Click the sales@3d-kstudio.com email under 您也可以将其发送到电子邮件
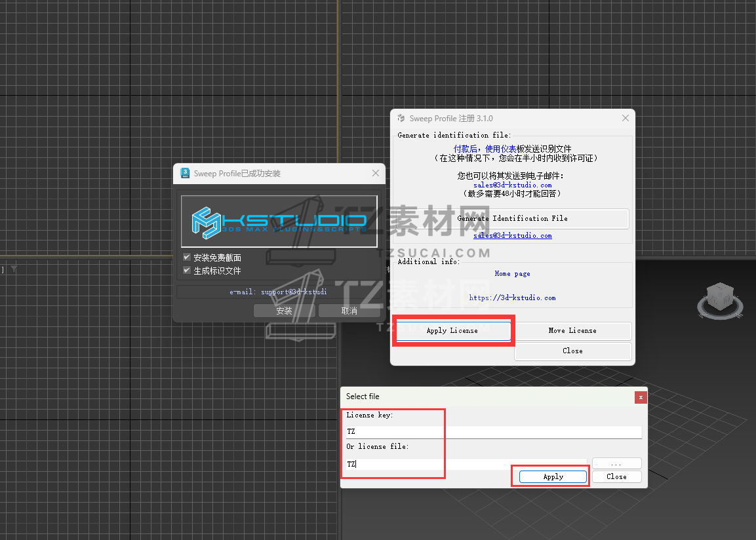 pyautogui.click(x=513, y=185)
